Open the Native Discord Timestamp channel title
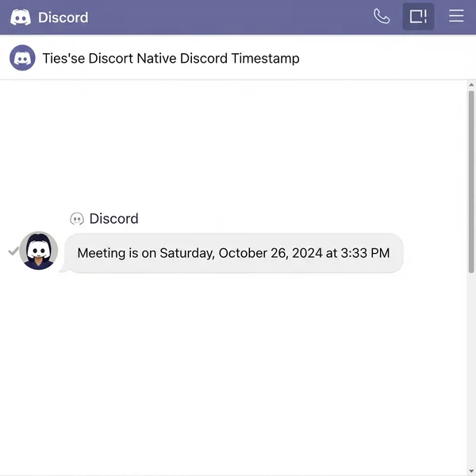476x476 pixels. 171,58
